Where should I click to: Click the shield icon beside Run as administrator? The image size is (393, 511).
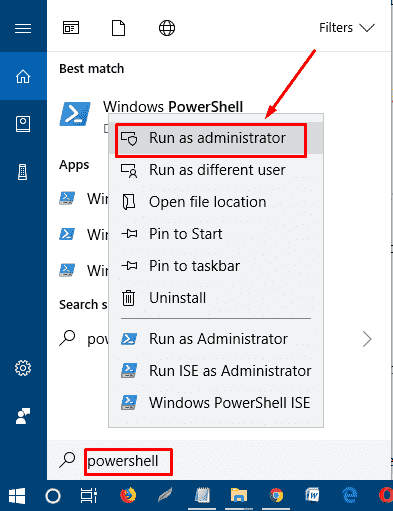129,138
